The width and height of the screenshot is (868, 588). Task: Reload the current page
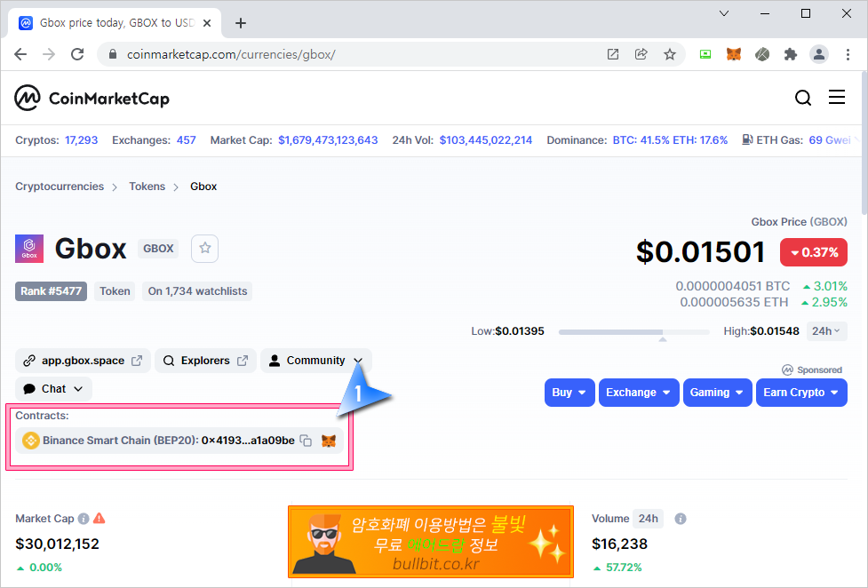point(77,54)
